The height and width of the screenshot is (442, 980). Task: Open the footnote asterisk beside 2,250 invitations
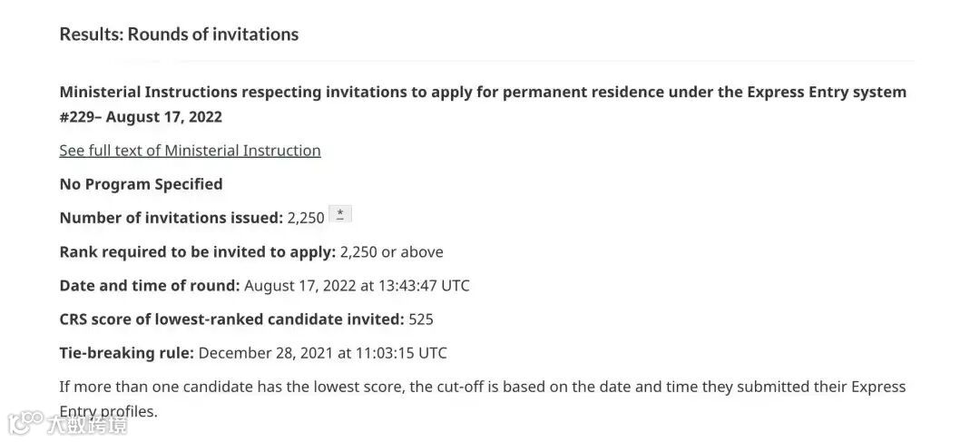[340, 214]
